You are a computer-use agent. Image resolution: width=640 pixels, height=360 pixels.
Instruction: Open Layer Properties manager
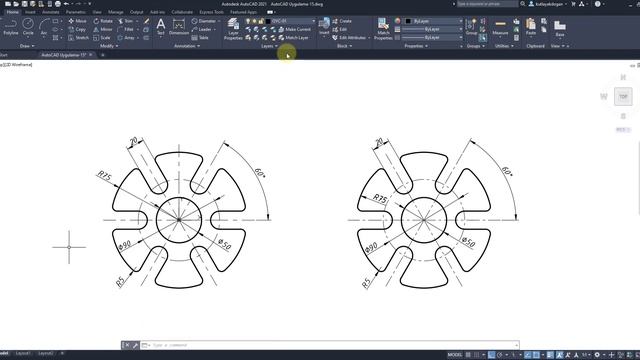tap(233, 29)
